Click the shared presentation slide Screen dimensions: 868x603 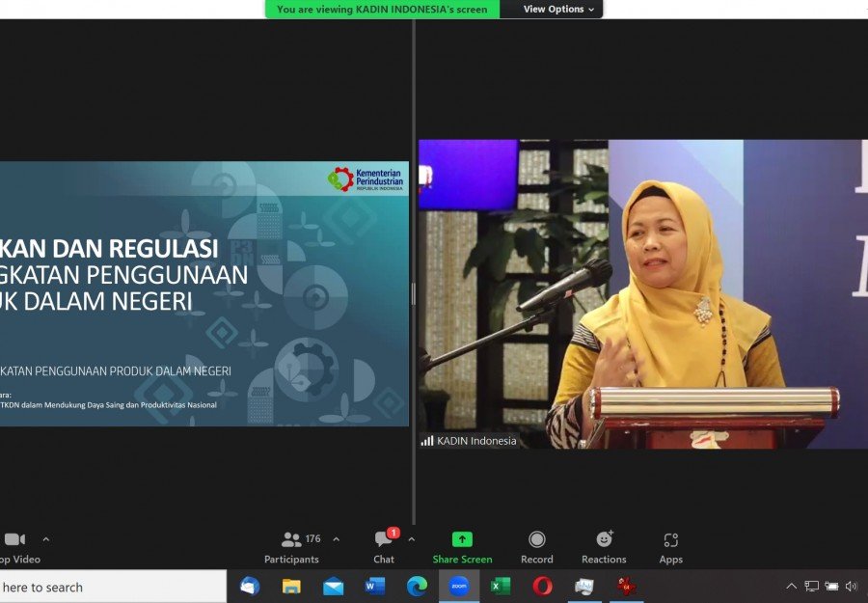click(x=203, y=294)
